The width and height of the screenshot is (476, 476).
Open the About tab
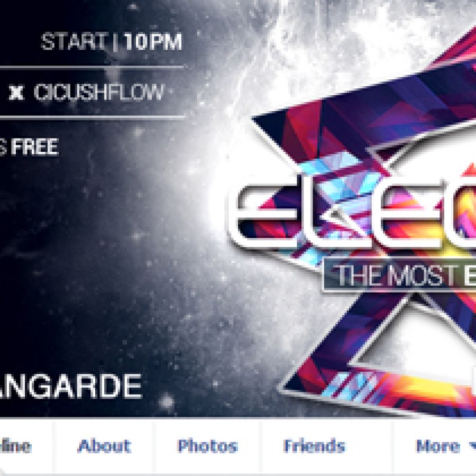[x=104, y=446]
